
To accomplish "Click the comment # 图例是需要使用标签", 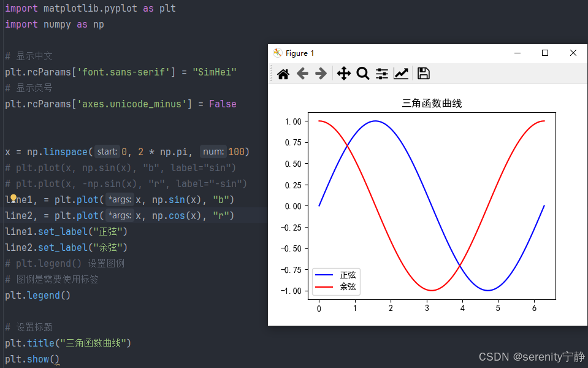I will [52, 280].
